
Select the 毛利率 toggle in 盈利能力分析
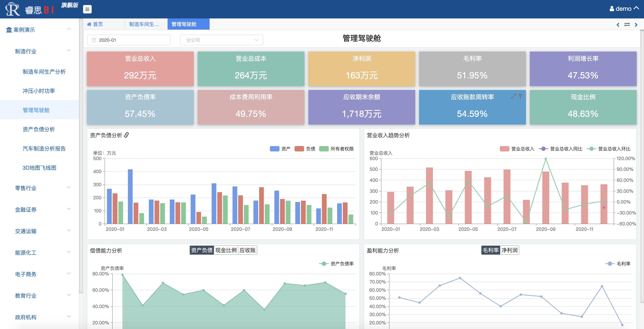pyautogui.click(x=491, y=250)
